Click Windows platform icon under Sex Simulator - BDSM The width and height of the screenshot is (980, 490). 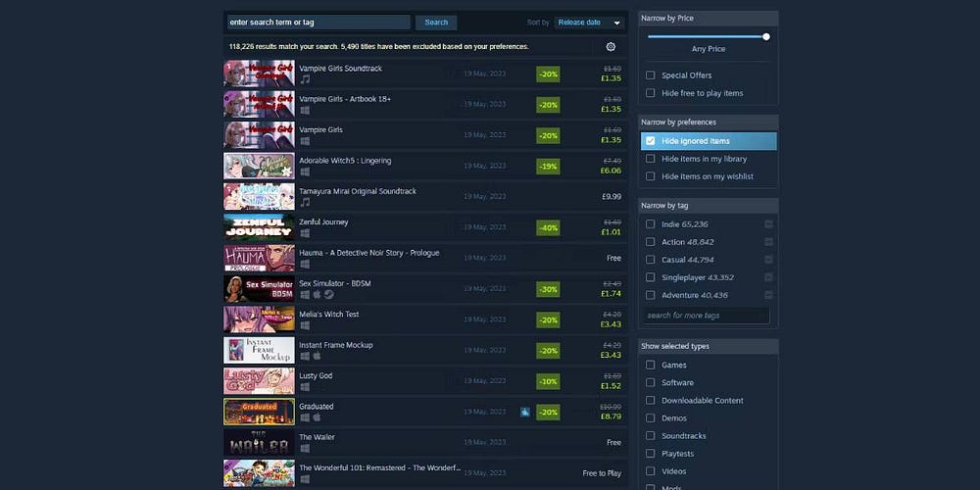pyautogui.click(x=305, y=294)
